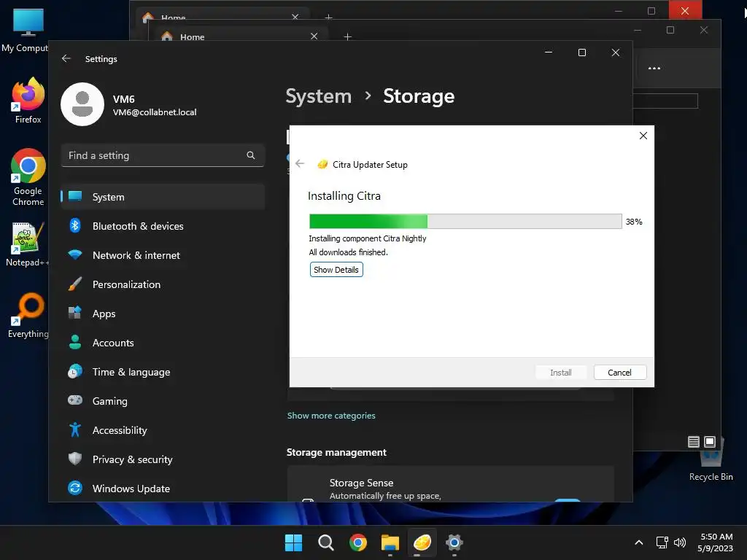Viewport: 747px width, 560px height.
Task: Open Bluetooth & devices settings
Action: 163,226
